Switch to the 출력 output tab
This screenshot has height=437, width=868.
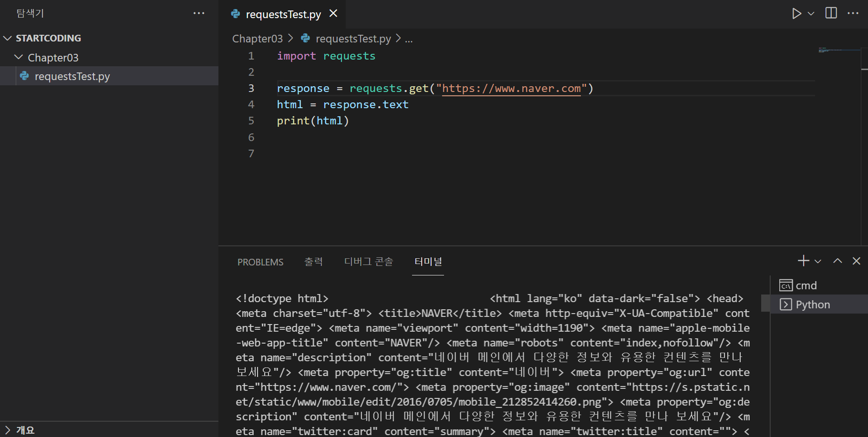pyautogui.click(x=313, y=262)
